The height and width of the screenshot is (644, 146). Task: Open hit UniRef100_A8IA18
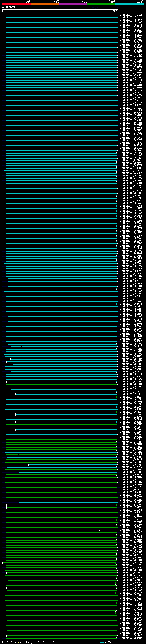point(131,15)
